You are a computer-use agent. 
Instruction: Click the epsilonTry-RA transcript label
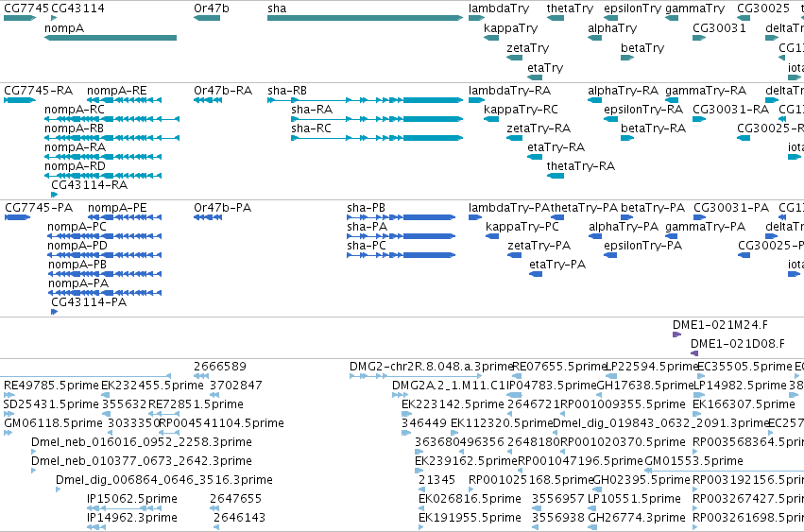coord(643,110)
